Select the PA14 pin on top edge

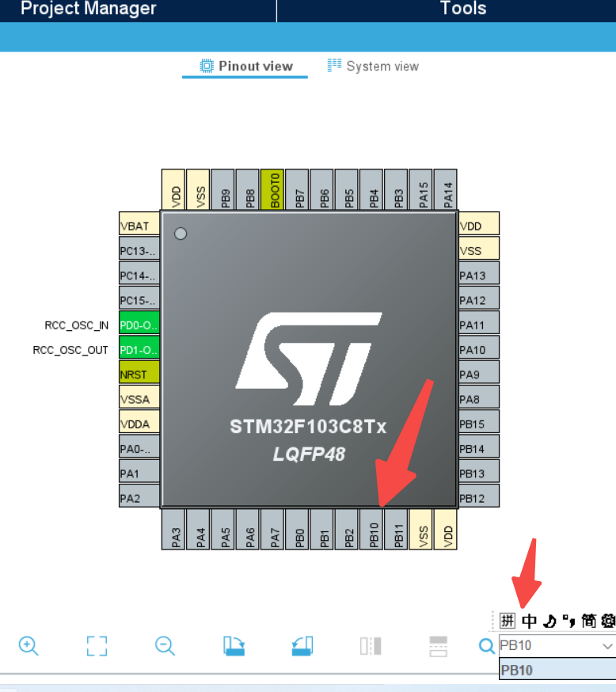pyautogui.click(x=445, y=189)
